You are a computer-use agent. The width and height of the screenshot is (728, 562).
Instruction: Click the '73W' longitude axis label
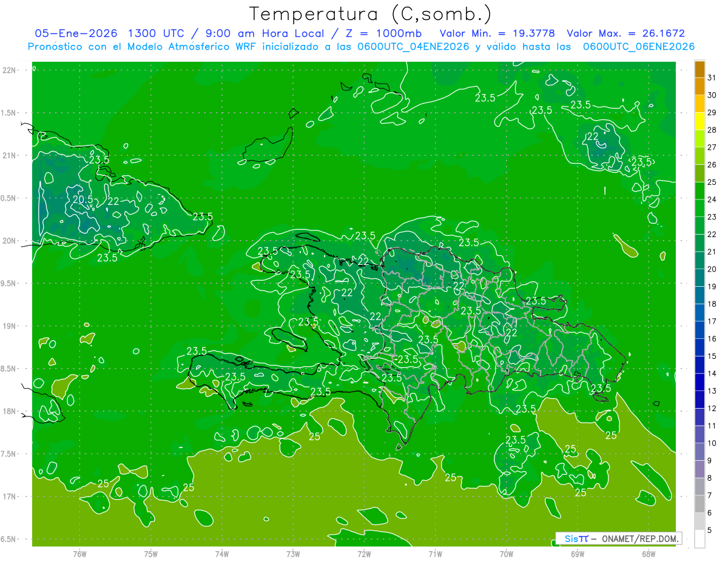pos(293,554)
